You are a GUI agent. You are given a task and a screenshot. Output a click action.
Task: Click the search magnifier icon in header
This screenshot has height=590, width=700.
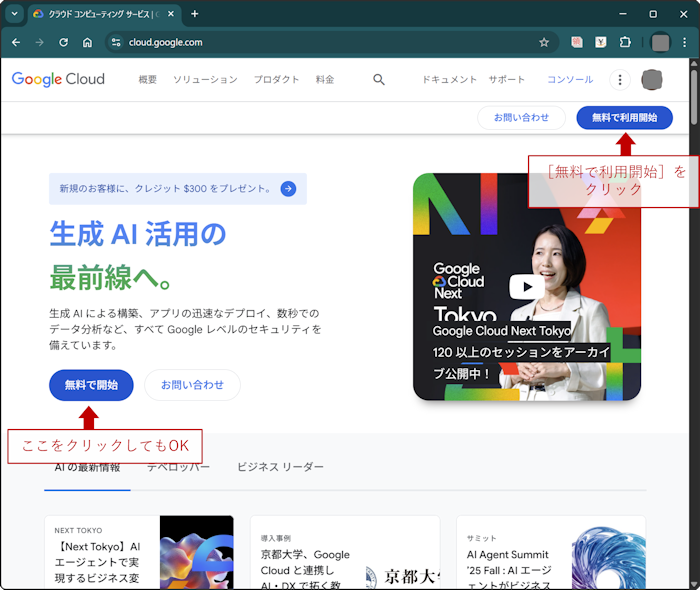pyautogui.click(x=379, y=80)
